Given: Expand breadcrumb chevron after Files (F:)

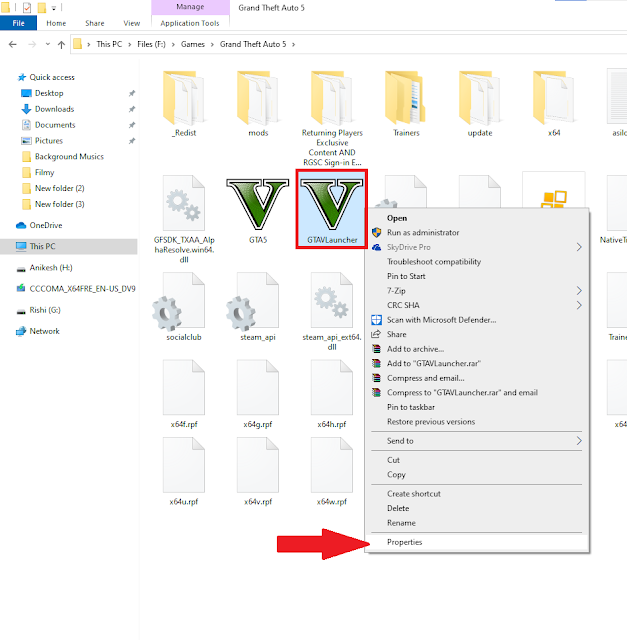Looking at the screenshot, I should pyautogui.click(x=173, y=44).
